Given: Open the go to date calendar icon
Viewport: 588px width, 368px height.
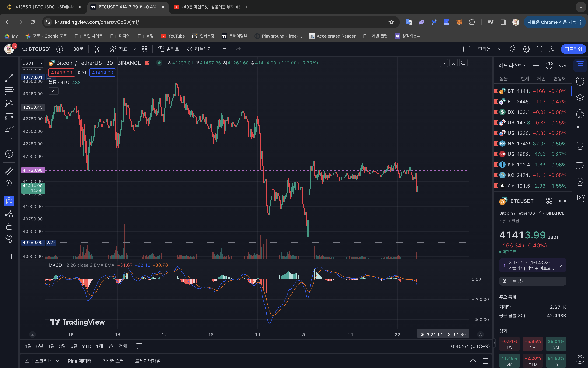Looking at the screenshot, I should tap(139, 346).
